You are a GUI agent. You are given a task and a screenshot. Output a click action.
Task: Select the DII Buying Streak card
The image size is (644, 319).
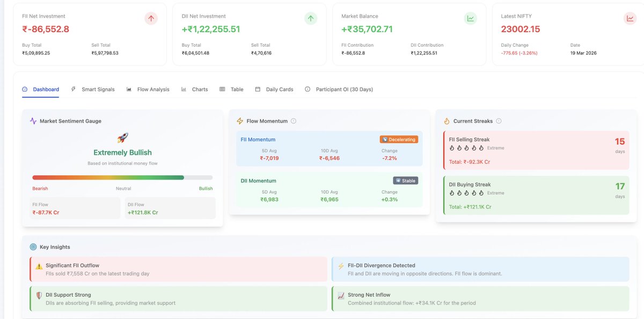536,195
